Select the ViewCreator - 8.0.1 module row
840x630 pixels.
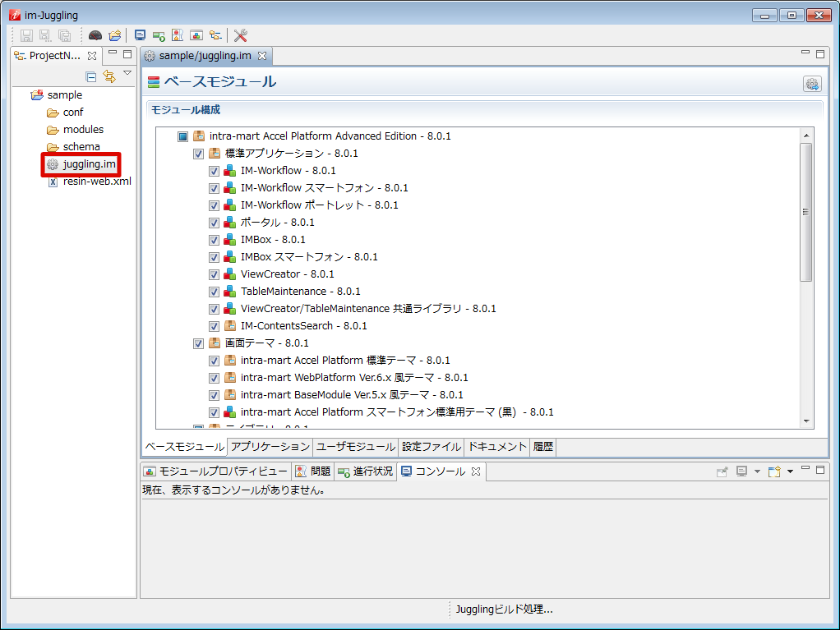click(287, 274)
